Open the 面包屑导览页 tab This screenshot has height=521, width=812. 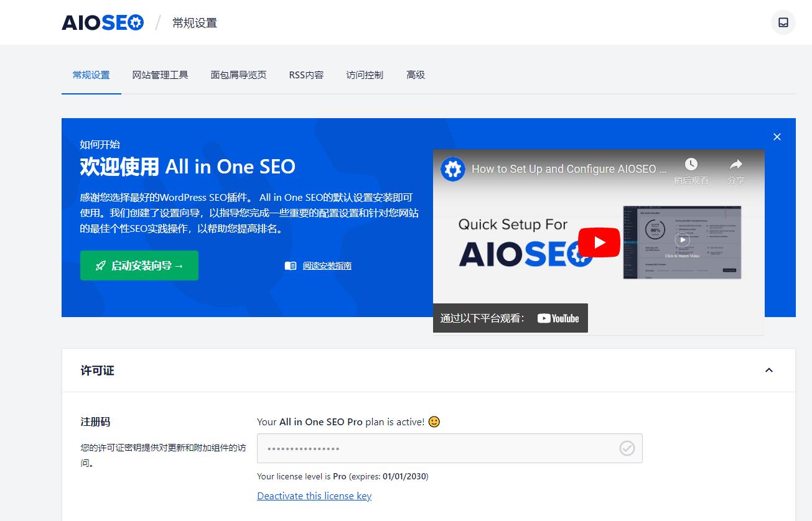click(238, 75)
